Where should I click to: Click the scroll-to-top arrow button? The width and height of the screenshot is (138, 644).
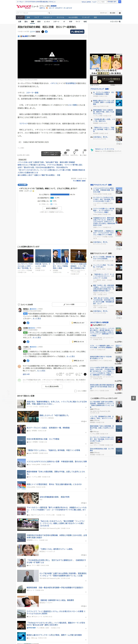[x=133, y=398]
